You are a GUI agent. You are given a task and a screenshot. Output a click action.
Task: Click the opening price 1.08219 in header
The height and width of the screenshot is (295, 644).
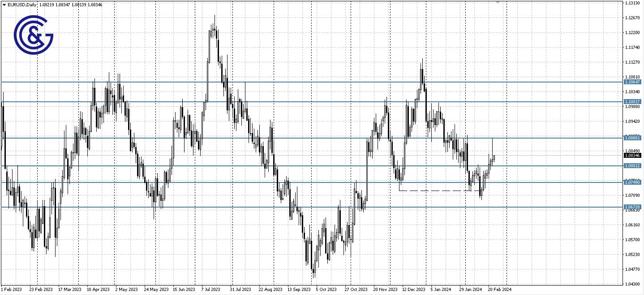tap(46, 4)
